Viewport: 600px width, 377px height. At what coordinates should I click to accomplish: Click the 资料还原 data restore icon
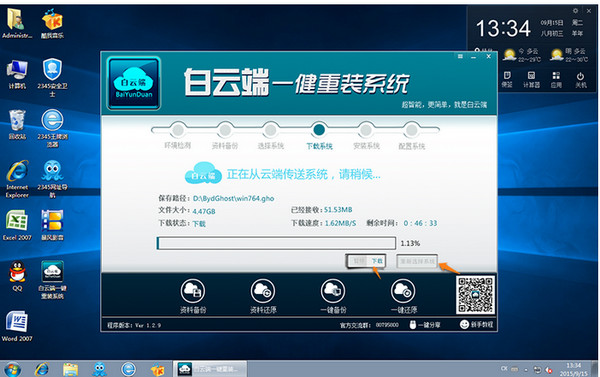[262, 291]
